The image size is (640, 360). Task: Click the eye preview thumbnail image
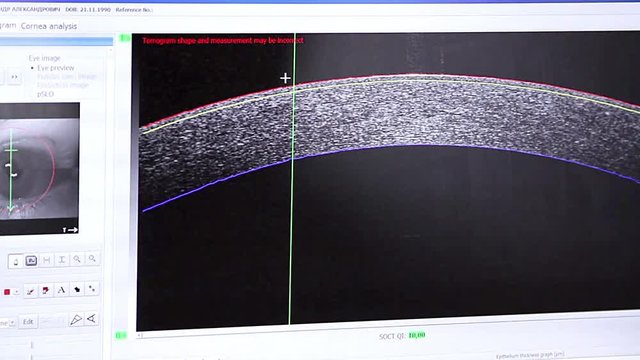39,168
